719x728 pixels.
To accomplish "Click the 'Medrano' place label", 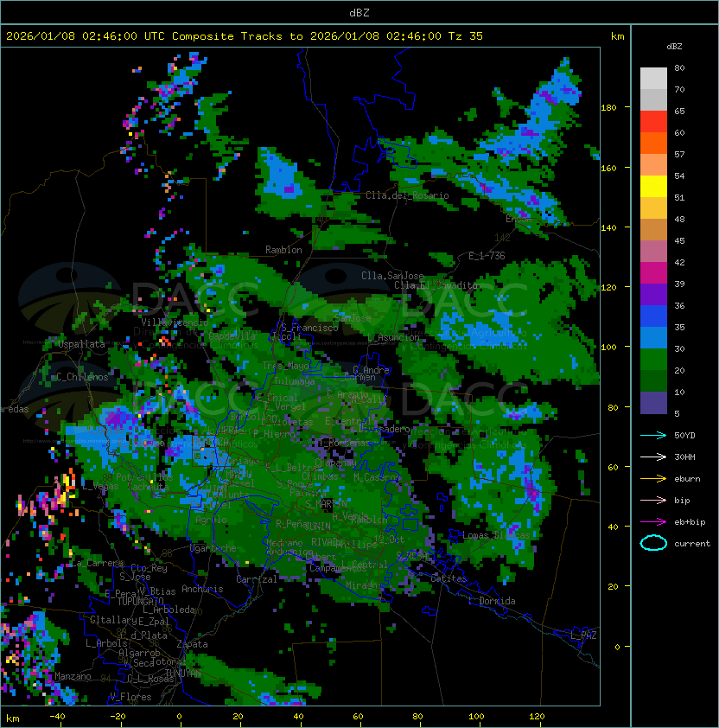I will (284, 543).
